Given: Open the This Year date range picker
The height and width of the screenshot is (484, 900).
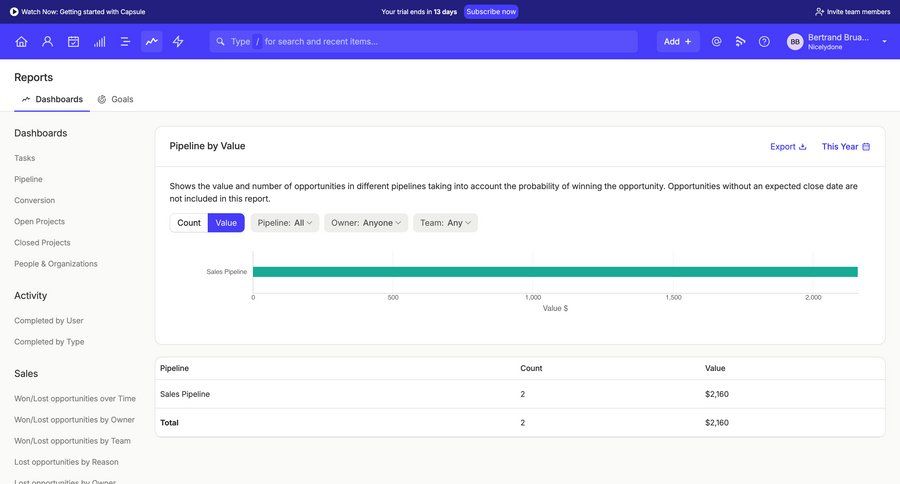Looking at the screenshot, I should [845, 146].
